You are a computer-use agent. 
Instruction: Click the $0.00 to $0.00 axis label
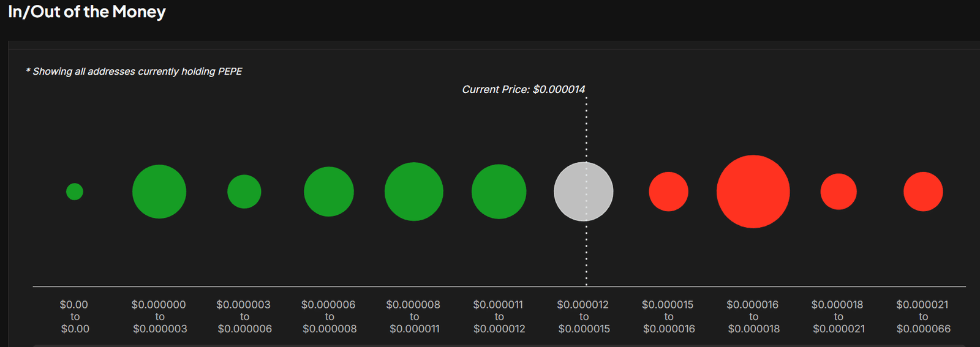click(75, 316)
